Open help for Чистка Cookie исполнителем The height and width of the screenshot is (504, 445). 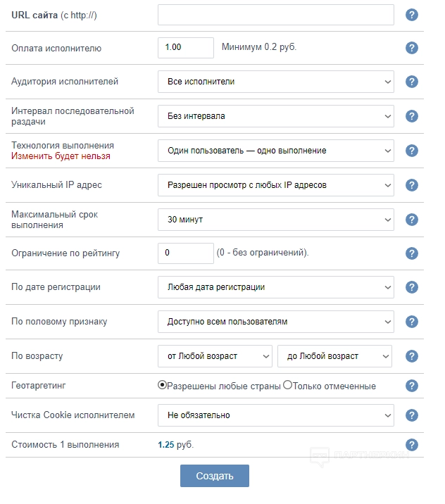coord(412,415)
